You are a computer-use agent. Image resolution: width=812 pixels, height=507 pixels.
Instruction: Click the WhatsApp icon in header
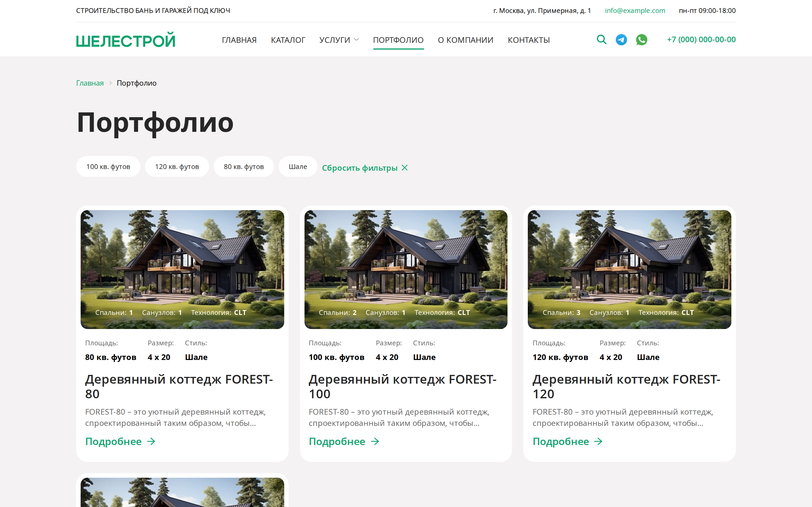point(641,39)
